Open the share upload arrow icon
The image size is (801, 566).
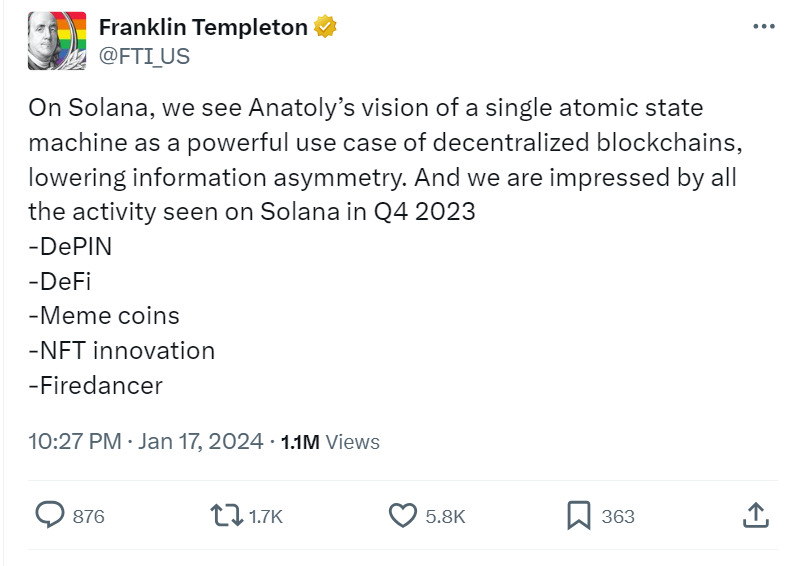[756, 515]
